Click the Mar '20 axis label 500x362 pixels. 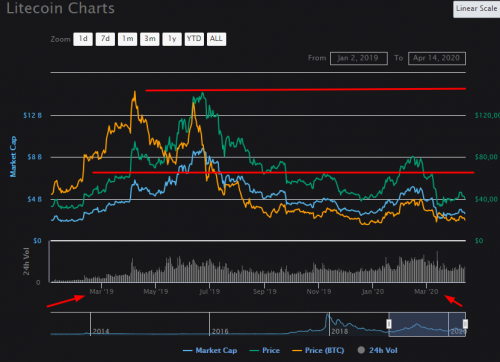(x=426, y=292)
